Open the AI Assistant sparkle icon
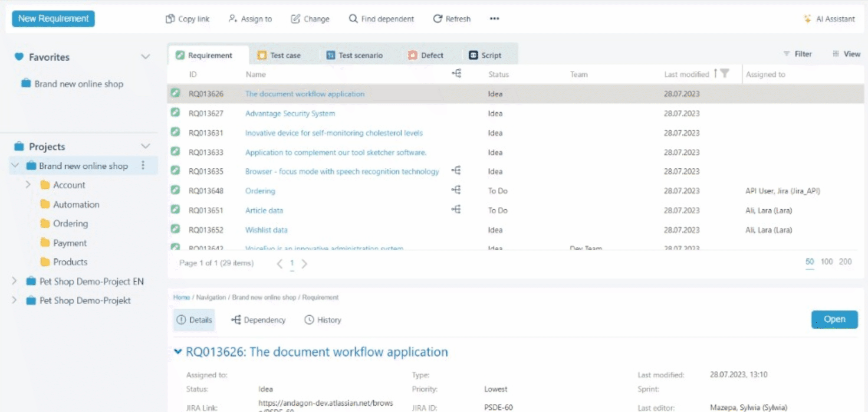This screenshot has width=868, height=412. click(807, 19)
